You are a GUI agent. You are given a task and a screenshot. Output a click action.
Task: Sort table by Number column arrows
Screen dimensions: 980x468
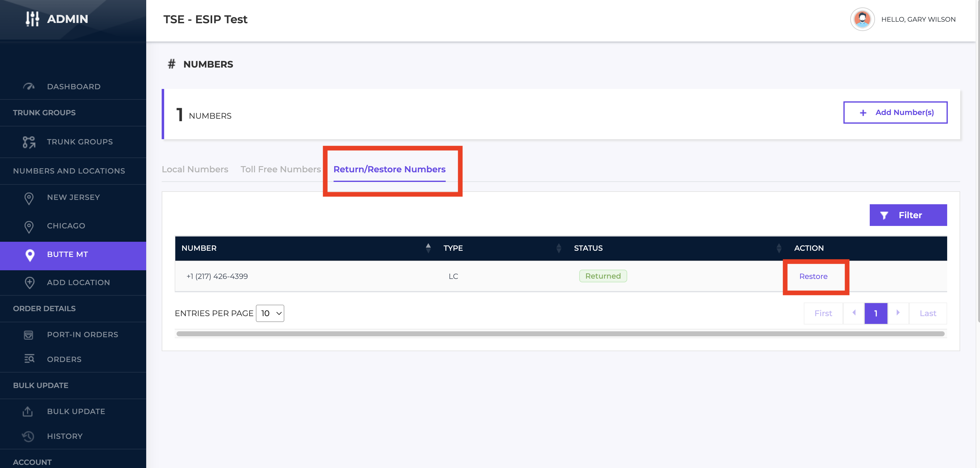pyautogui.click(x=428, y=248)
